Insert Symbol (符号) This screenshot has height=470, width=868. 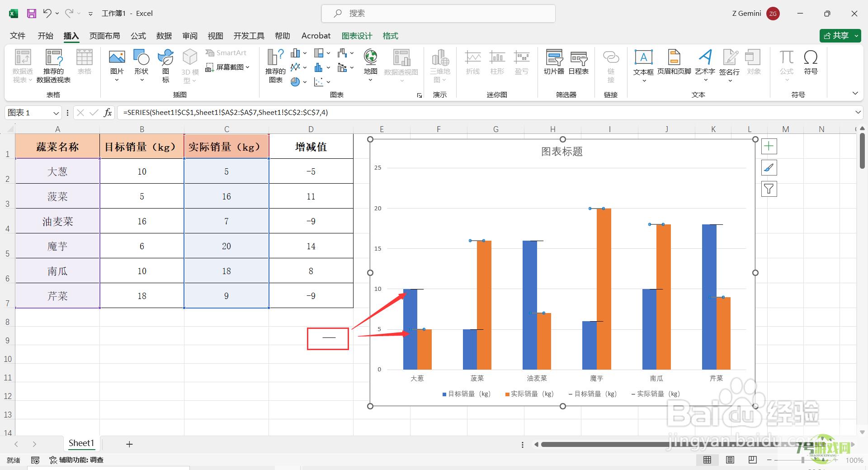(811, 62)
